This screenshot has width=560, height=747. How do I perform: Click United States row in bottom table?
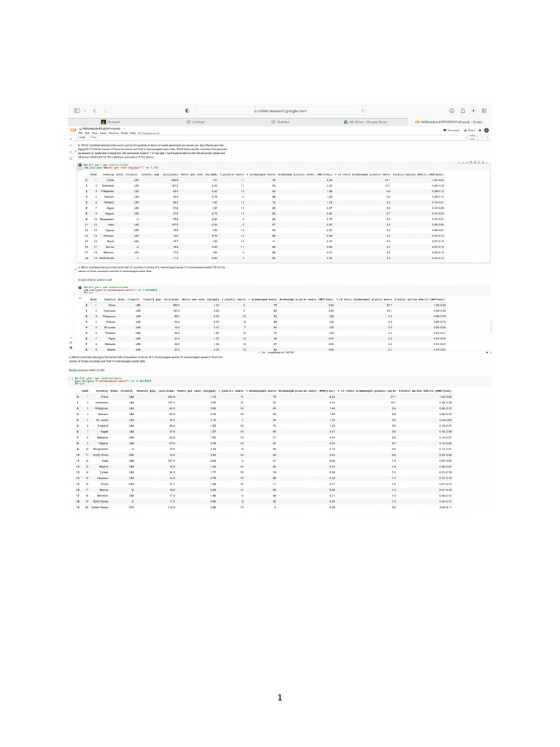pos(265,507)
